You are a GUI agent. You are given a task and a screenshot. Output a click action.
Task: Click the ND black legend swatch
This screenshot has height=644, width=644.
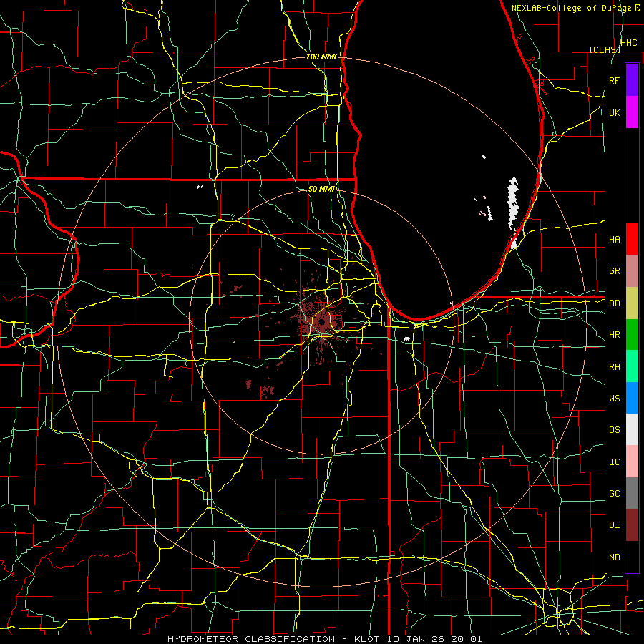632,557
